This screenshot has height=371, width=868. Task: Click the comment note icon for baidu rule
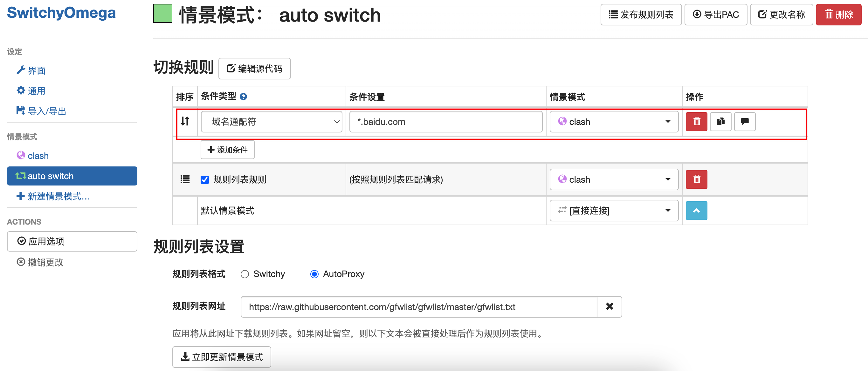click(744, 122)
